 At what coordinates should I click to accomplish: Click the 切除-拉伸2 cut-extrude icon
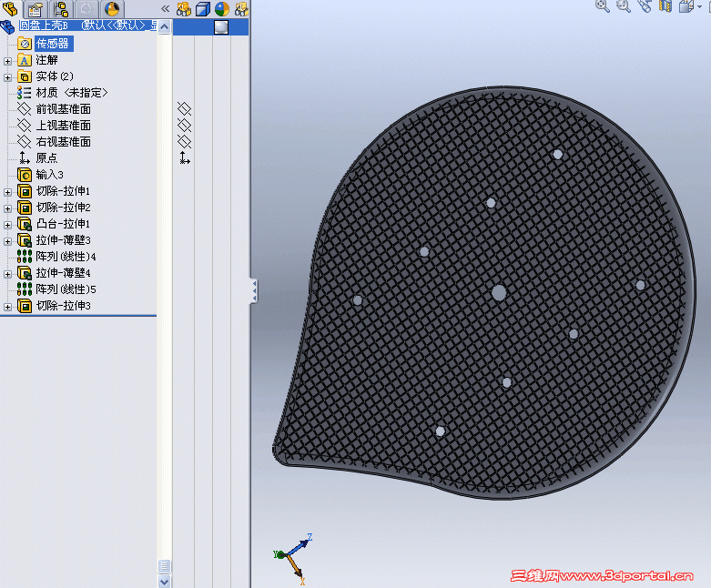[x=25, y=208]
